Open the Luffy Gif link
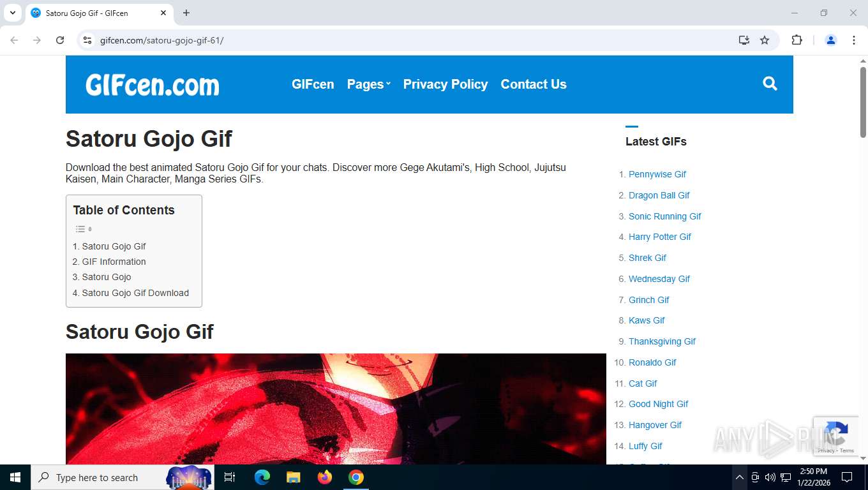The image size is (868, 490). coord(645,446)
